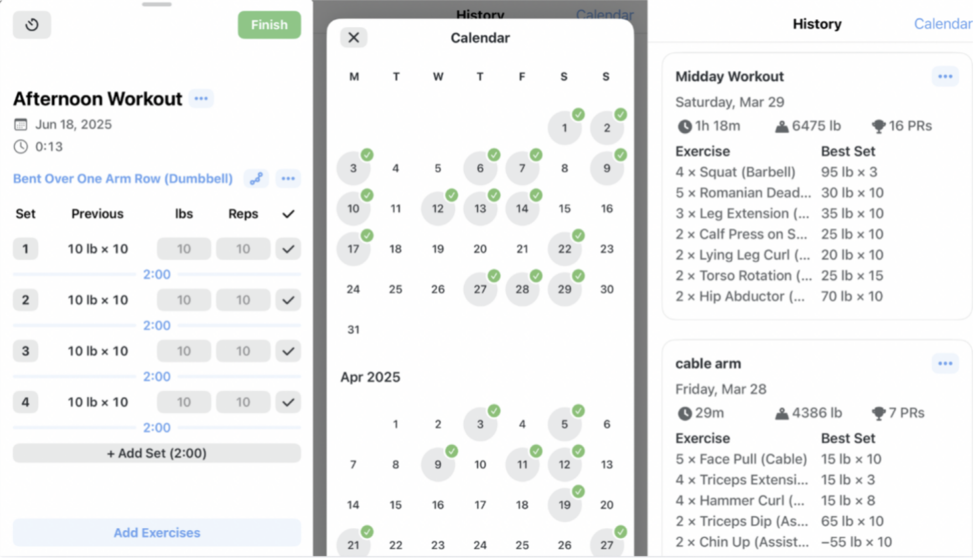Open Midday Workout more options

pos(945,77)
